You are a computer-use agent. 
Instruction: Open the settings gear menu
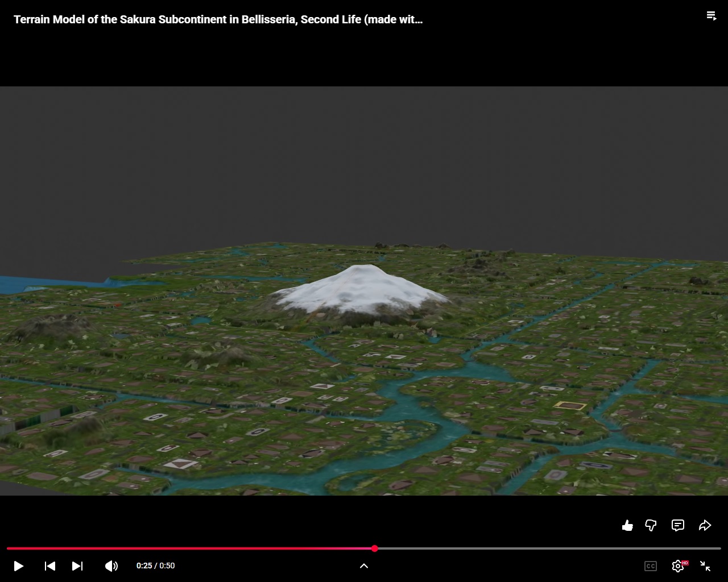[677, 566]
